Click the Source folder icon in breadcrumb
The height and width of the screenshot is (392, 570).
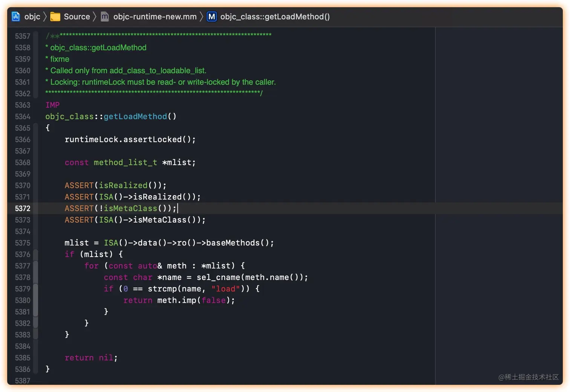coord(55,17)
